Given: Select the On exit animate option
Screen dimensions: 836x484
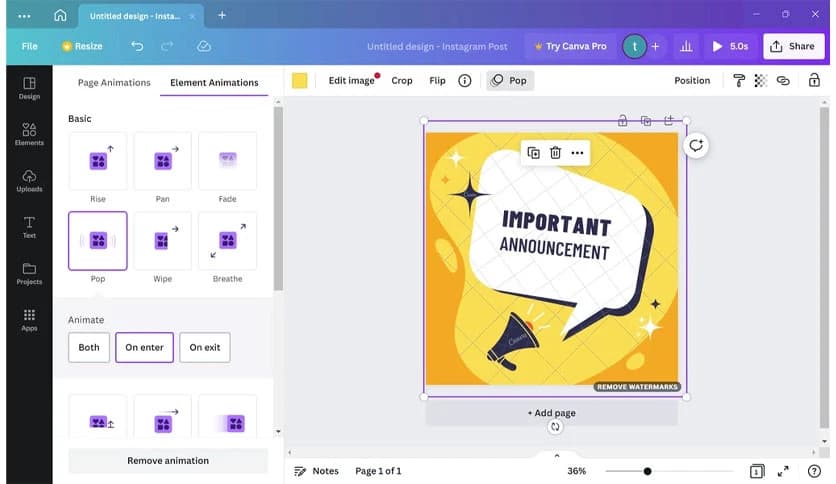Looking at the screenshot, I should pyautogui.click(x=205, y=348).
